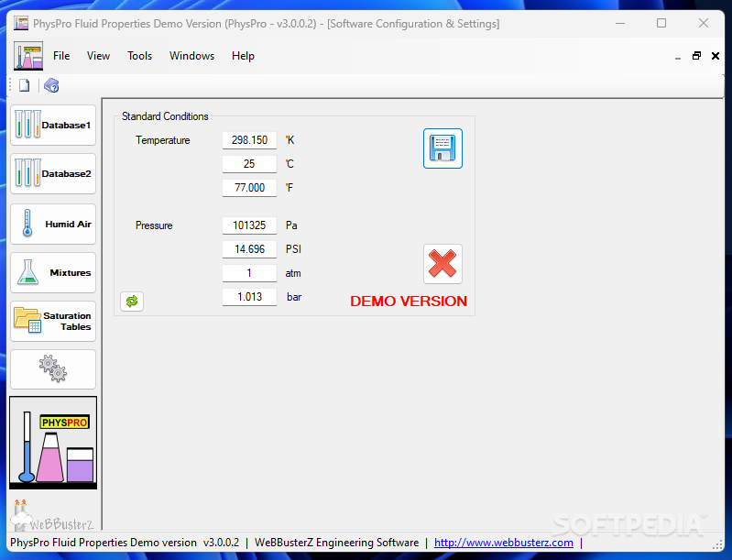Open the webbusterz.com link

click(504, 543)
